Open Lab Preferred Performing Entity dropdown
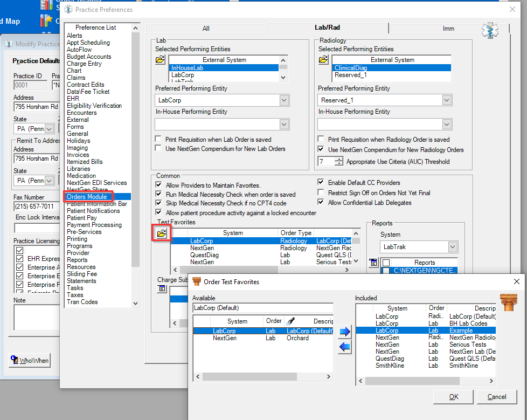527x420 pixels. point(284,100)
